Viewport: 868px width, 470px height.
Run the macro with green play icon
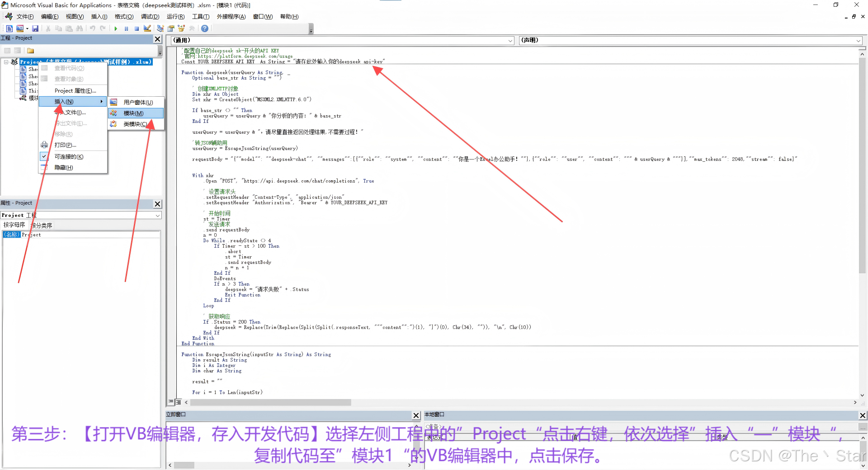(x=116, y=28)
